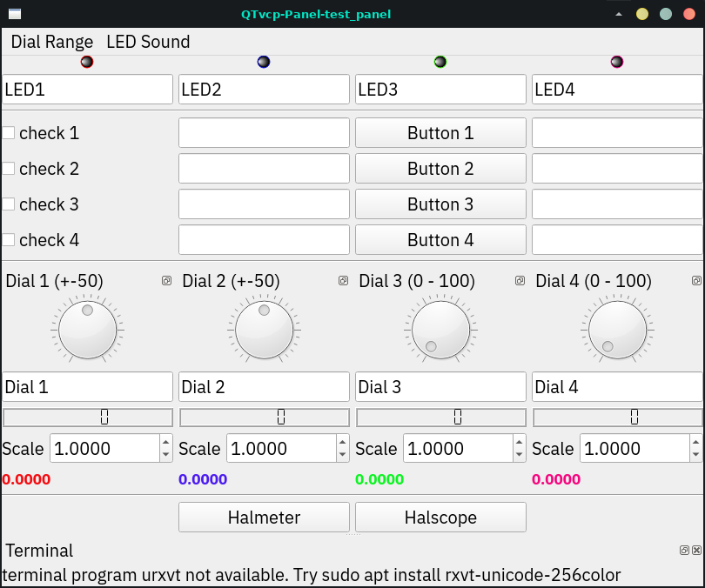Viewport: 705px width, 588px height.
Task: Float the Dial 3 dock panel
Action: tap(520, 281)
